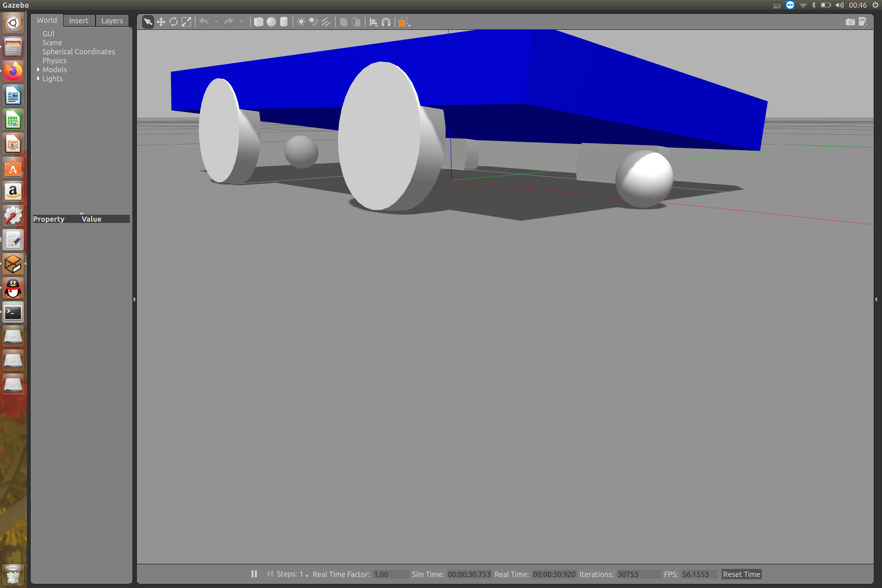Pause the simulation
This screenshot has width=882, height=588.
pos(254,574)
